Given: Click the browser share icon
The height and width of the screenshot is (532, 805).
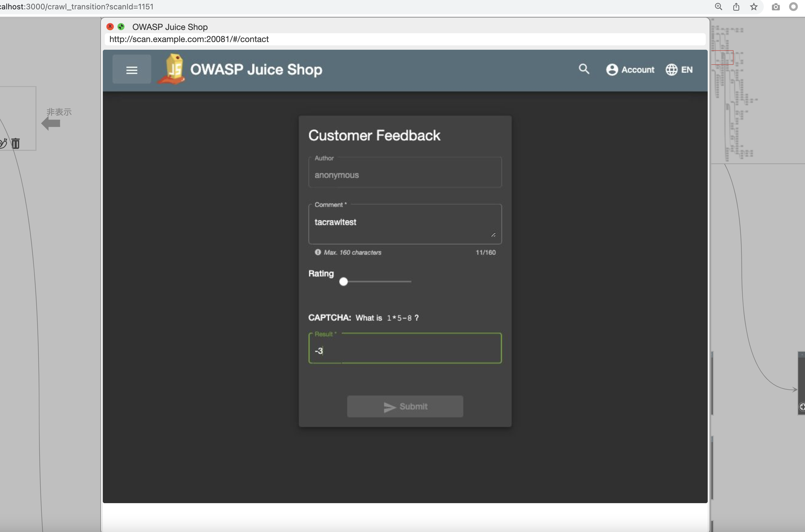Looking at the screenshot, I should coord(736,7).
